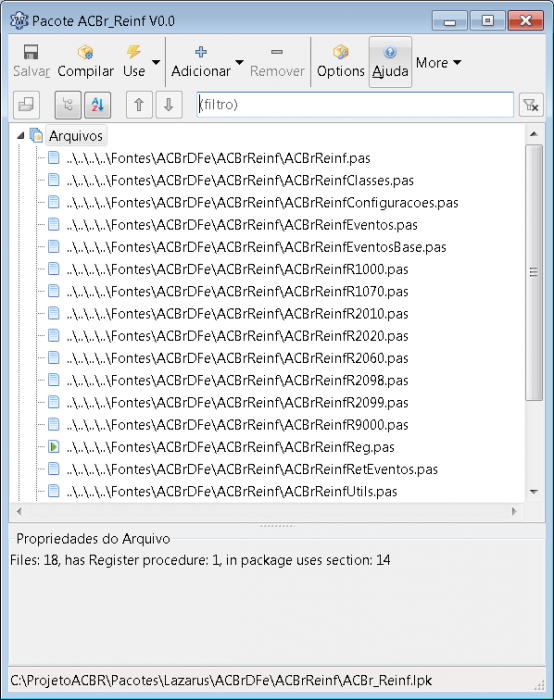
Task: Select ACBrReinfR1000.pas file
Action: click(x=237, y=269)
